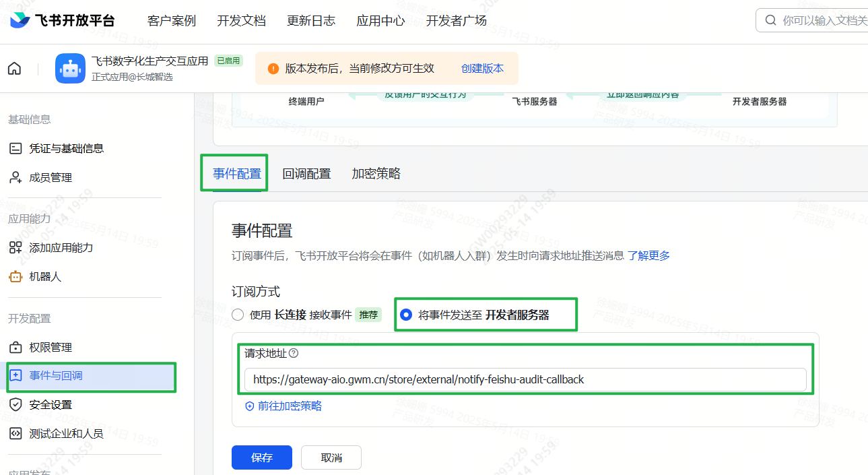Click the 事件配置 section heading
Screen dimensions: 868x475
[262, 231]
